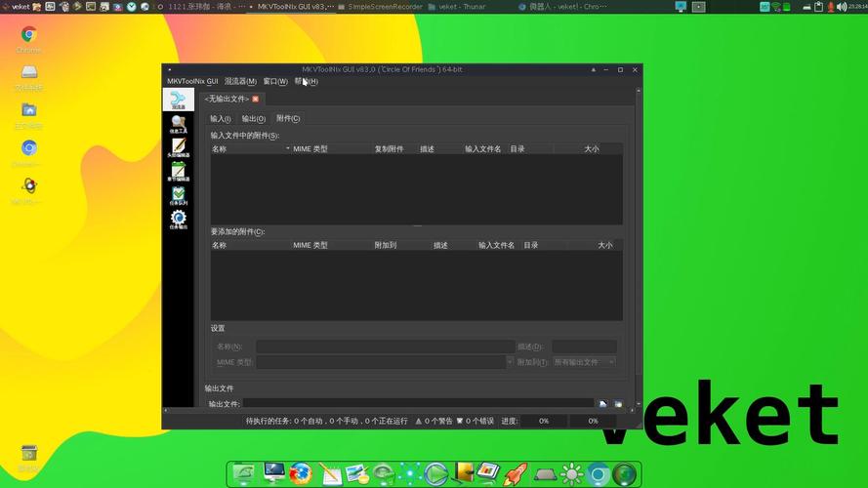Focus the attachment 描述(D) input field

tap(584, 346)
